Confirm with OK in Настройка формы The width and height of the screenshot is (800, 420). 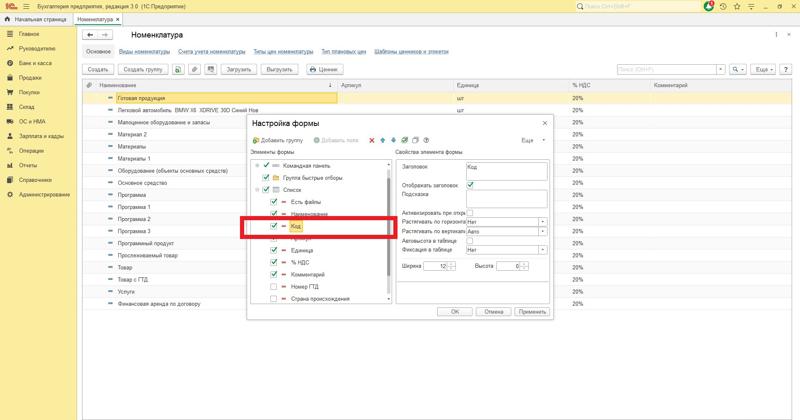pos(455,312)
